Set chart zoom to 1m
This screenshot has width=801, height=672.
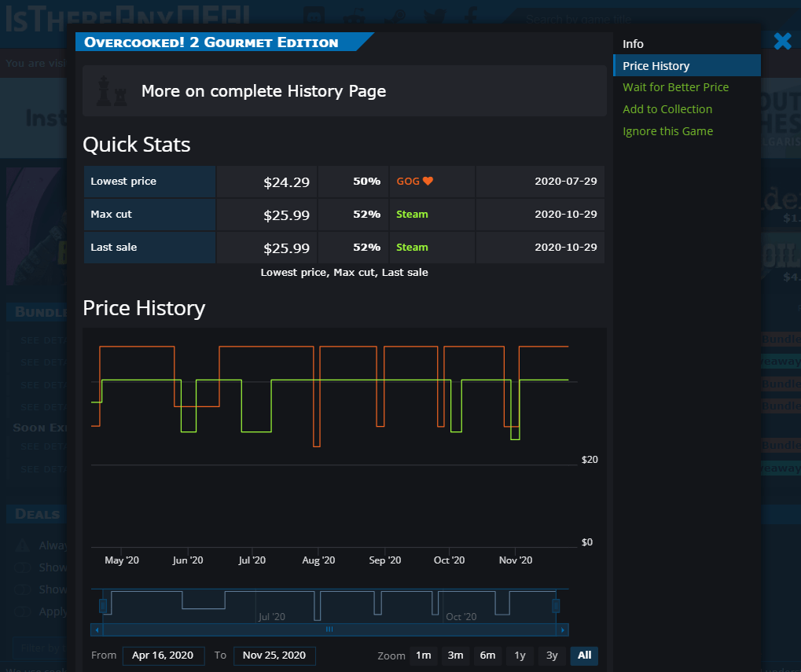click(x=423, y=655)
